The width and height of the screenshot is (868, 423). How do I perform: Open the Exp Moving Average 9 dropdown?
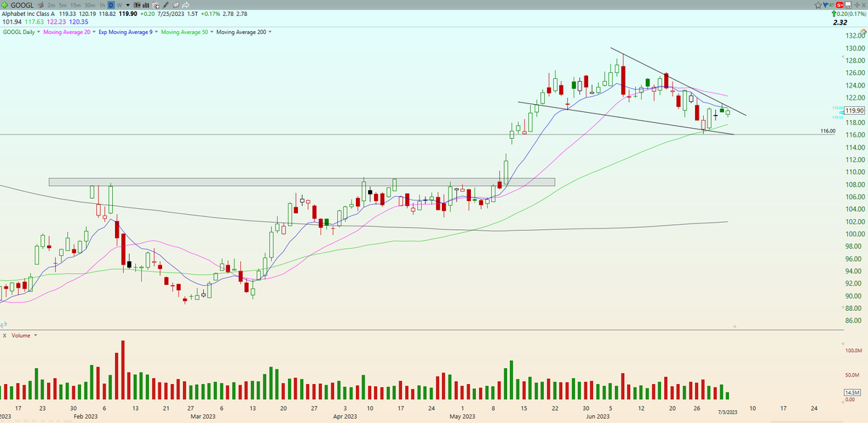coord(156,32)
